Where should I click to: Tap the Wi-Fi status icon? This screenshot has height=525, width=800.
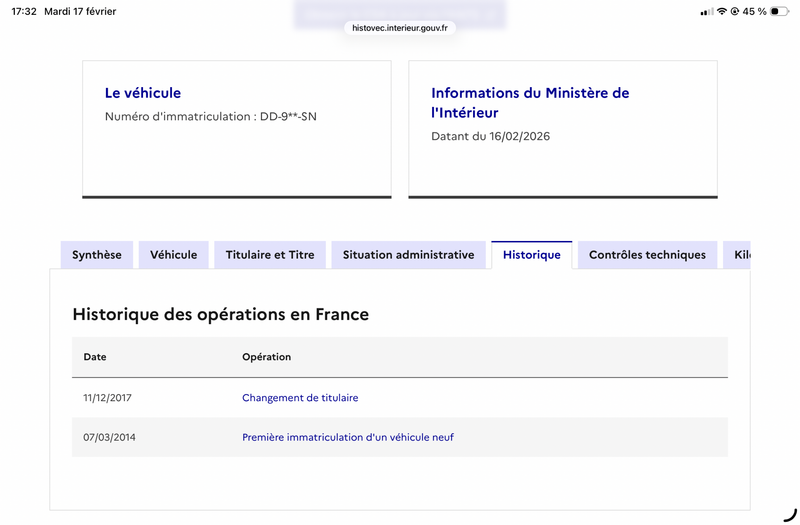click(721, 11)
